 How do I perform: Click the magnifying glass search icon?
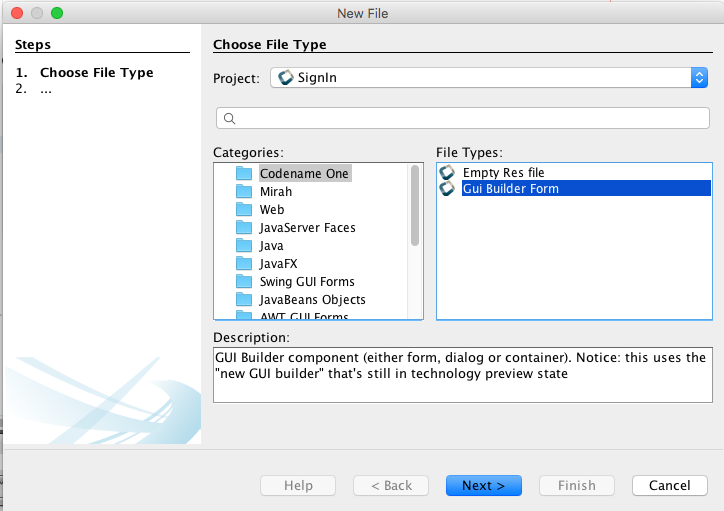coord(229,118)
